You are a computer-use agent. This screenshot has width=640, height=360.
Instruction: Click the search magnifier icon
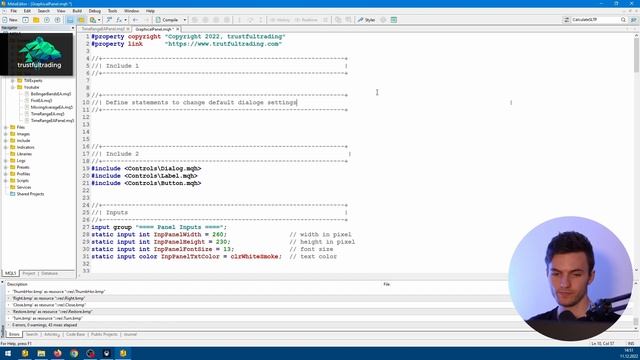point(623,20)
